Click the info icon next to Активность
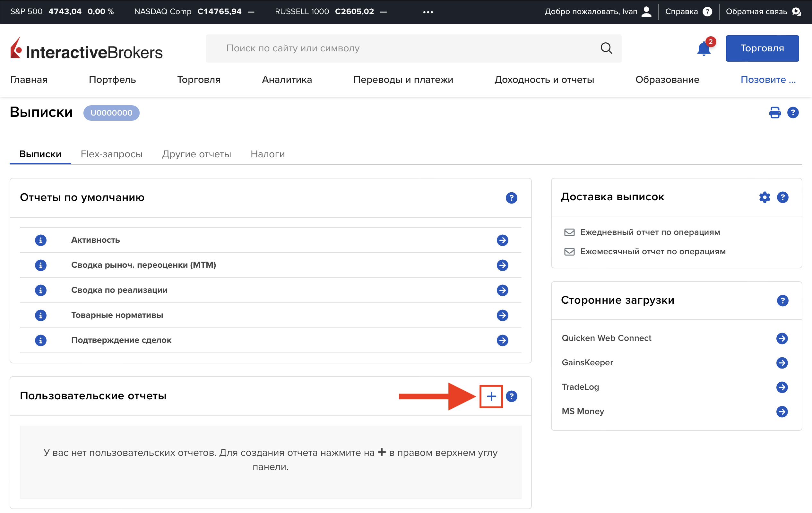812x513 pixels. tap(41, 240)
